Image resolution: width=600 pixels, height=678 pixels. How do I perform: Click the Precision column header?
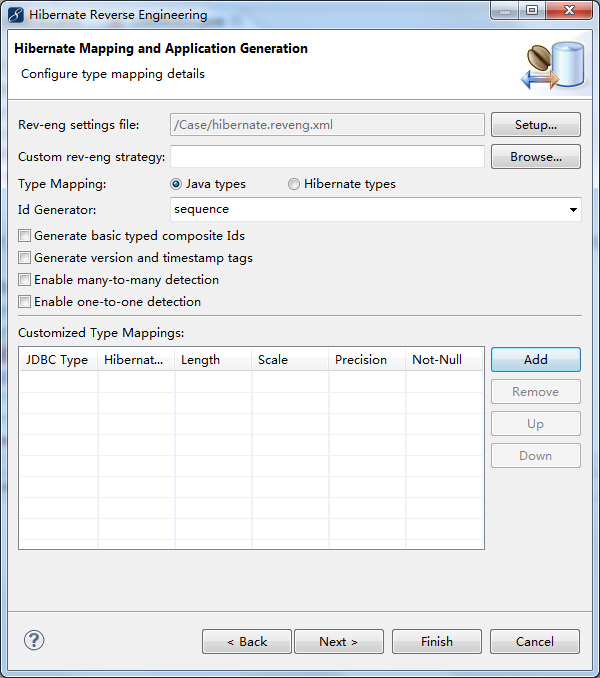coord(367,359)
